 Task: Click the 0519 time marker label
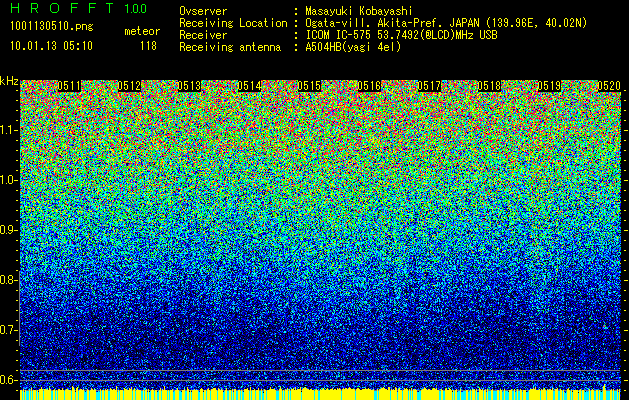pos(549,86)
